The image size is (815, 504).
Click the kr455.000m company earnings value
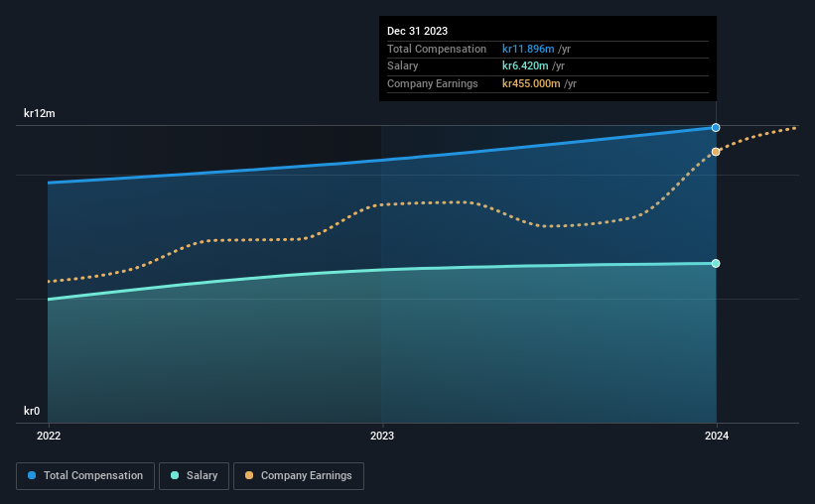pyautogui.click(x=531, y=83)
